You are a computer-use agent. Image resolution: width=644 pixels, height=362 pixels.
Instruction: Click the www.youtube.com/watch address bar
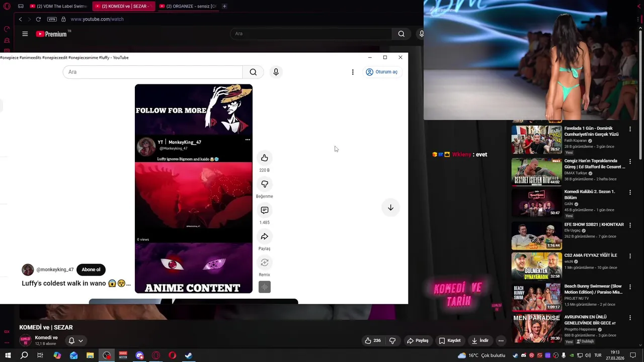coord(97,19)
